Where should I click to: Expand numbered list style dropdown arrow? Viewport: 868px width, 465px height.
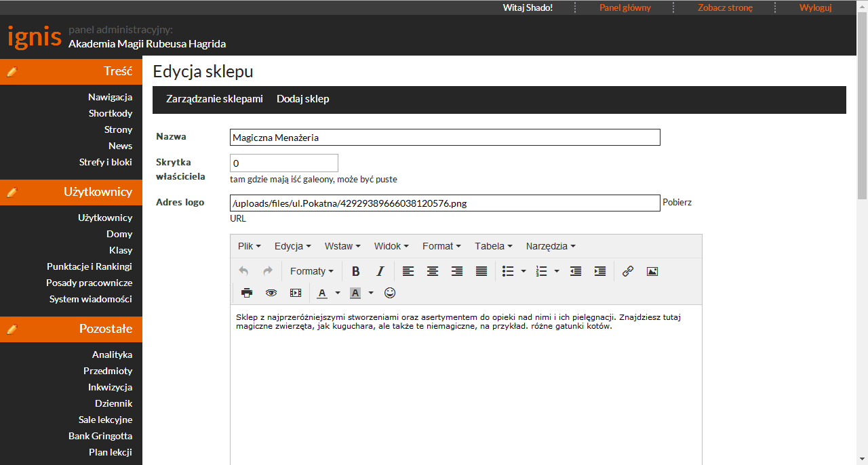[x=557, y=271]
